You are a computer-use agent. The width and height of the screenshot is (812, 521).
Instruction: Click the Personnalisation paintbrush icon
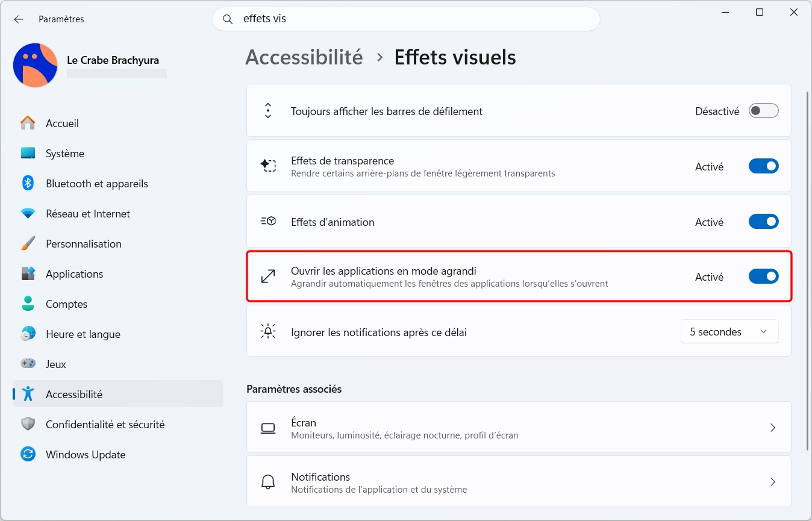coord(28,243)
